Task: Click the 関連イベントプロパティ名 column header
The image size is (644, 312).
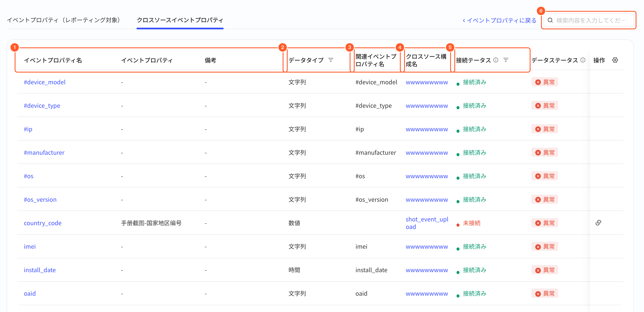Action: tap(376, 60)
